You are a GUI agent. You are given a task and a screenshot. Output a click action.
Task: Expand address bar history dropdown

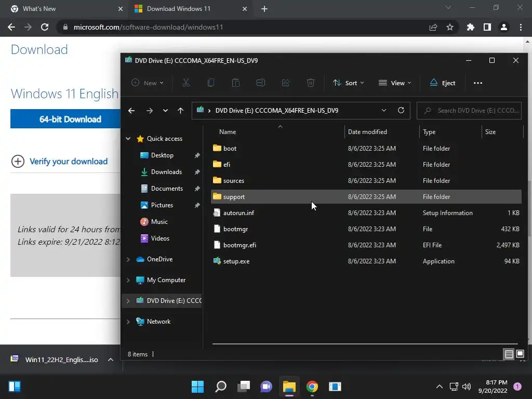pos(384,110)
